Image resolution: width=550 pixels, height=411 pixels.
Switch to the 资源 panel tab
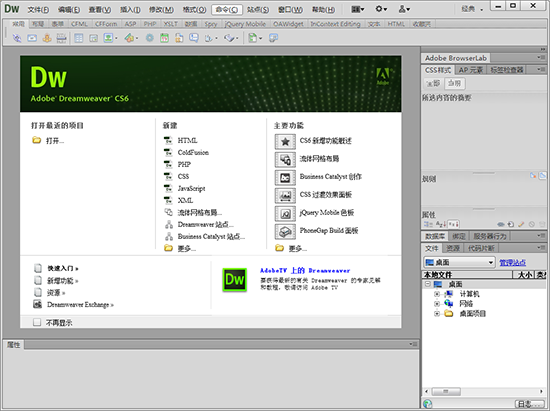(453, 248)
